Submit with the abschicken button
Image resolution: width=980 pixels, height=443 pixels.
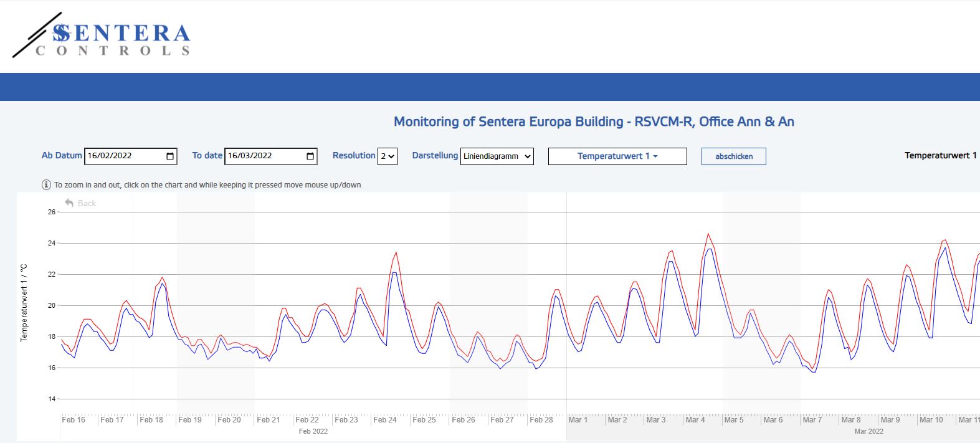click(x=734, y=156)
